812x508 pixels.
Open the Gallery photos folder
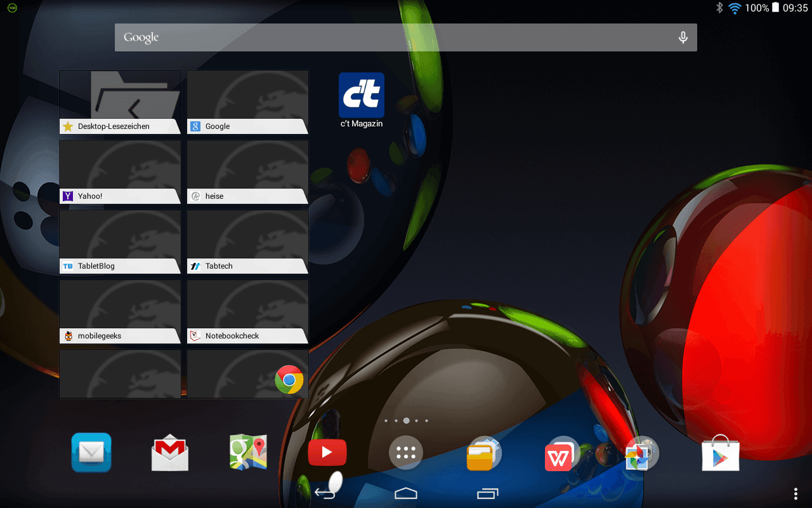(x=642, y=453)
